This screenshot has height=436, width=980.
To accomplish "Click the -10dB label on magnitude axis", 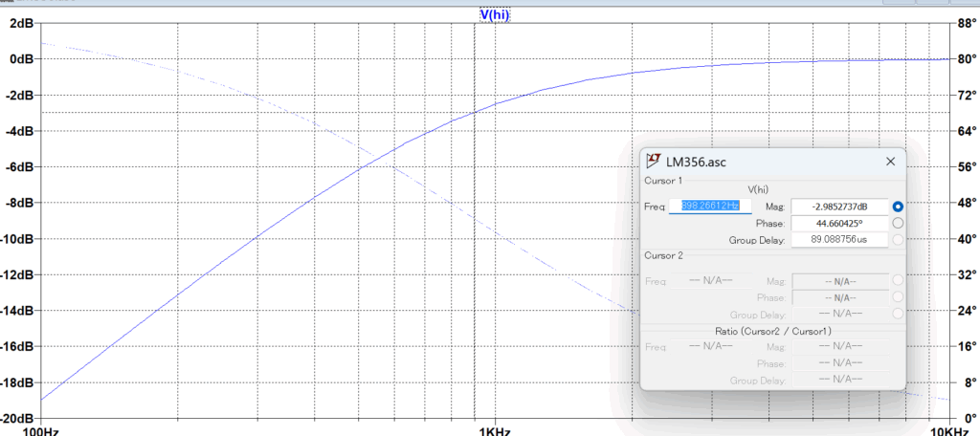I will pos(18,239).
